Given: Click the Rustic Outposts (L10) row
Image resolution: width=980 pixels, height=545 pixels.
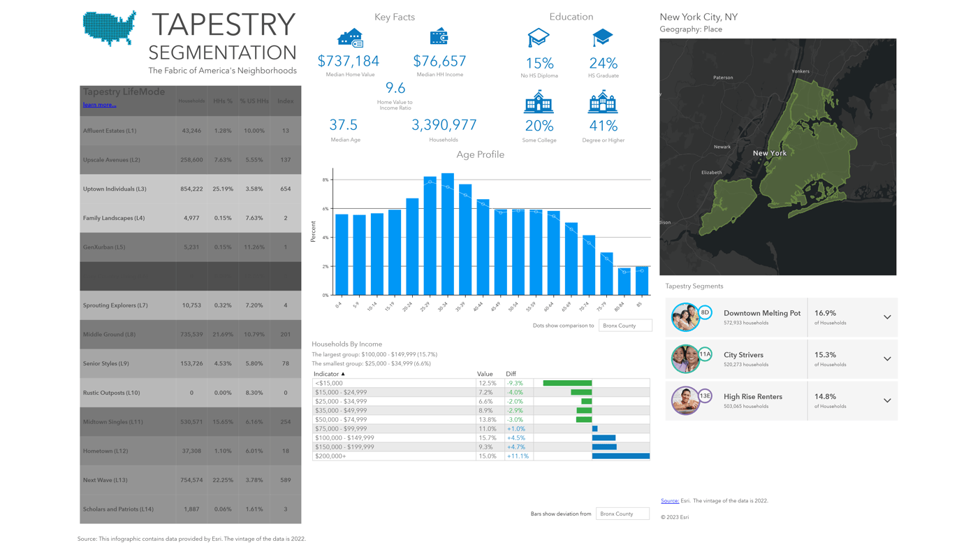Looking at the screenshot, I should [191, 393].
